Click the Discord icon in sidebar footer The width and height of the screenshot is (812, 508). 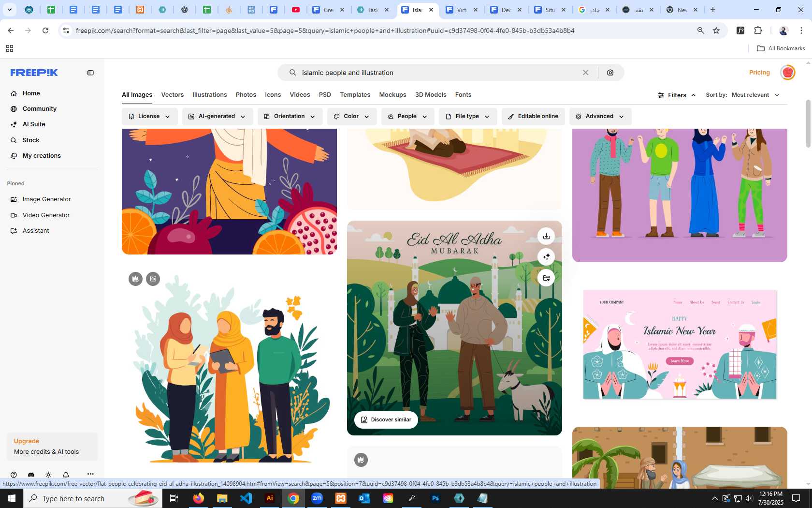pos(31,475)
